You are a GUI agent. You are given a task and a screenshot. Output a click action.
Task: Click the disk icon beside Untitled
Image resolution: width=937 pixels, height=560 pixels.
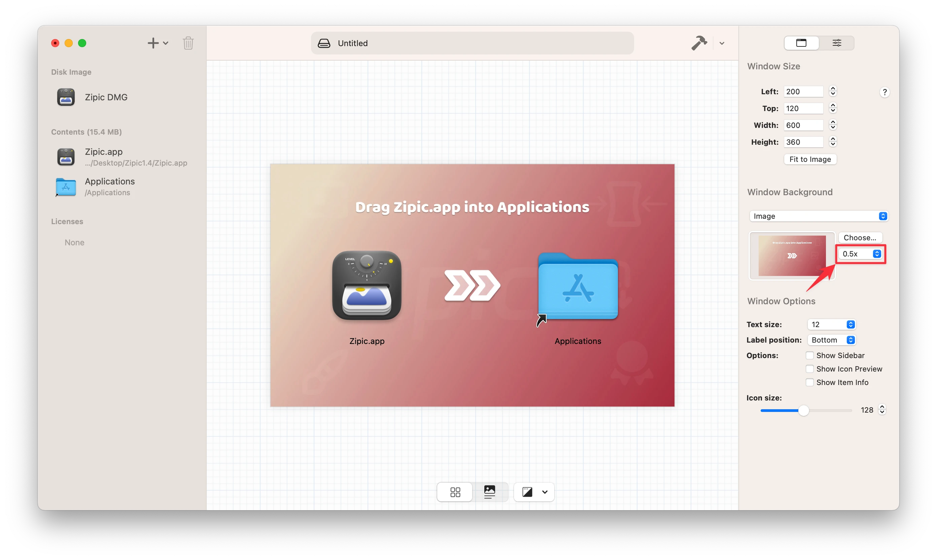(x=324, y=43)
